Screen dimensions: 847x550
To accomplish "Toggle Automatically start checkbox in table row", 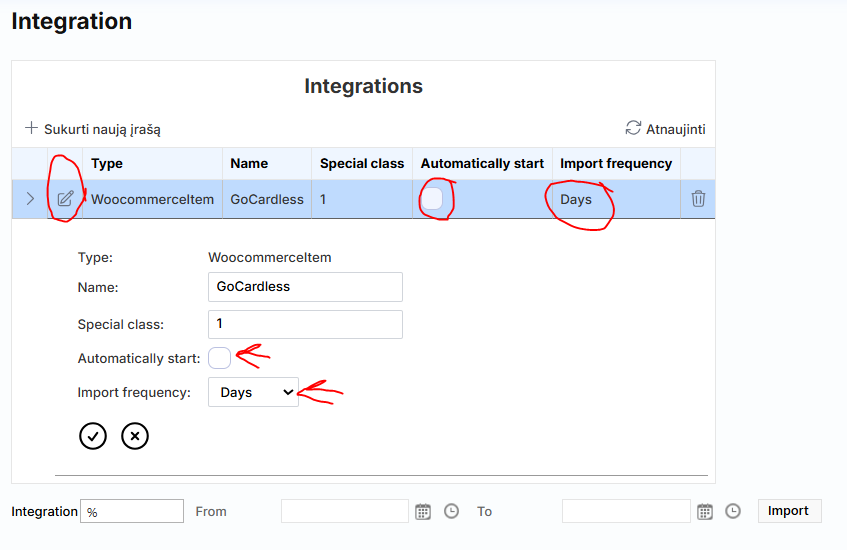I will pyautogui.click(x=432, y=199).
